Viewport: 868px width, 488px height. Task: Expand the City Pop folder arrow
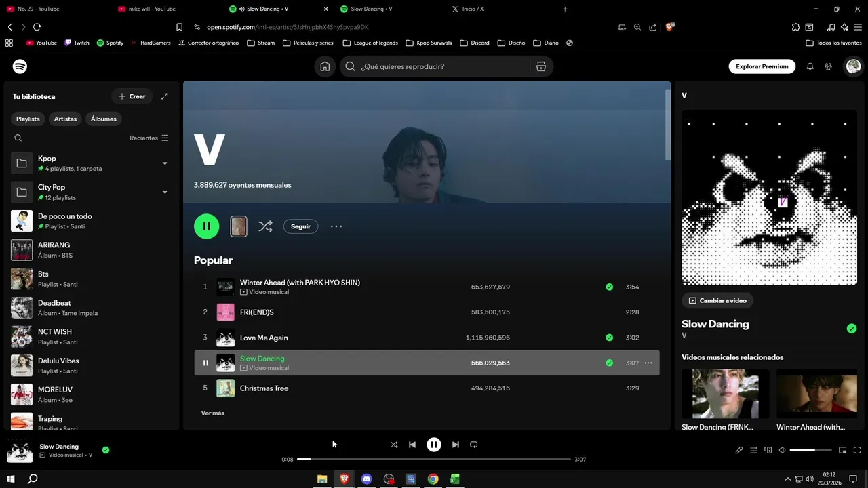click(x=165, y=192)
